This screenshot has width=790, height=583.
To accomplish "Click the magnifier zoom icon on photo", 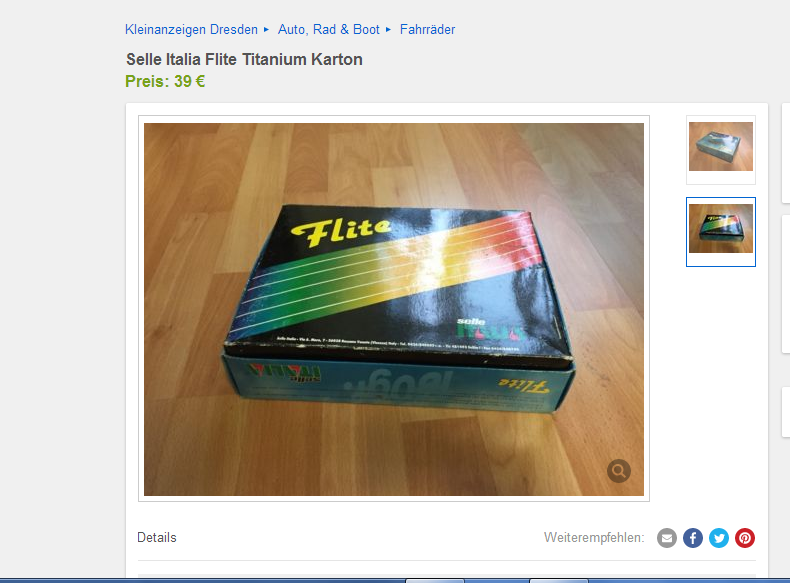I will coord(619,471).
